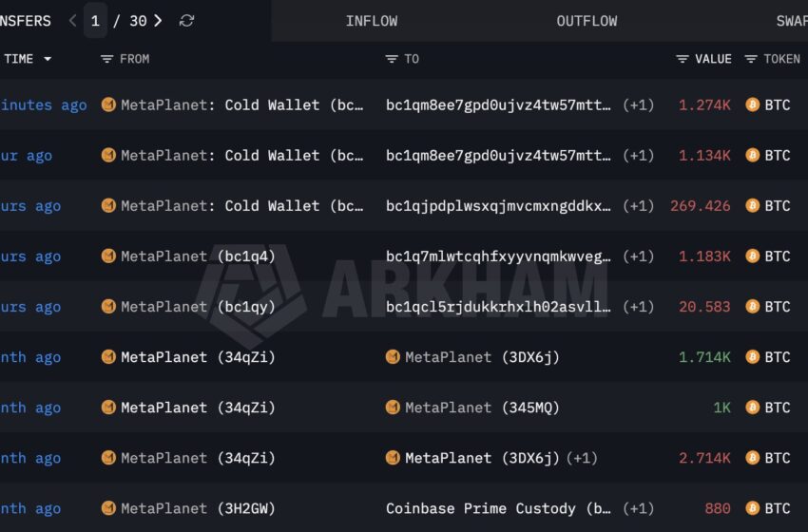
Task: Open recipient address bc1q7mlwtcqhfxyyvnqmkwveg
Action: (498, 256)
